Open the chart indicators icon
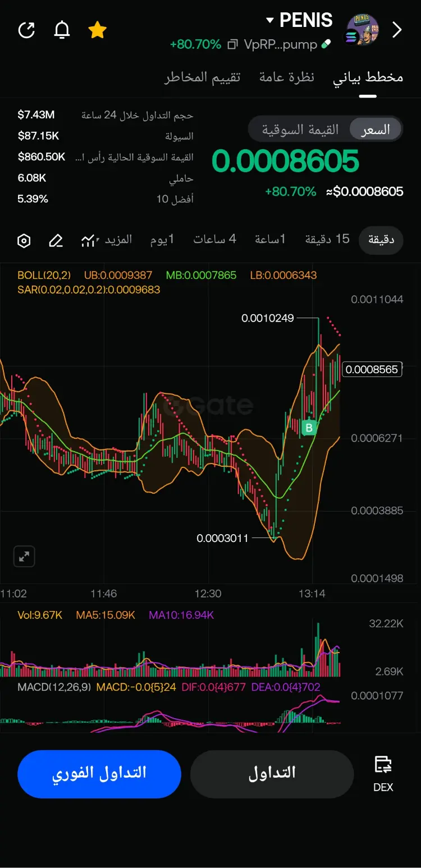Viewport: 421px width, 868px height. coord(89,241)
